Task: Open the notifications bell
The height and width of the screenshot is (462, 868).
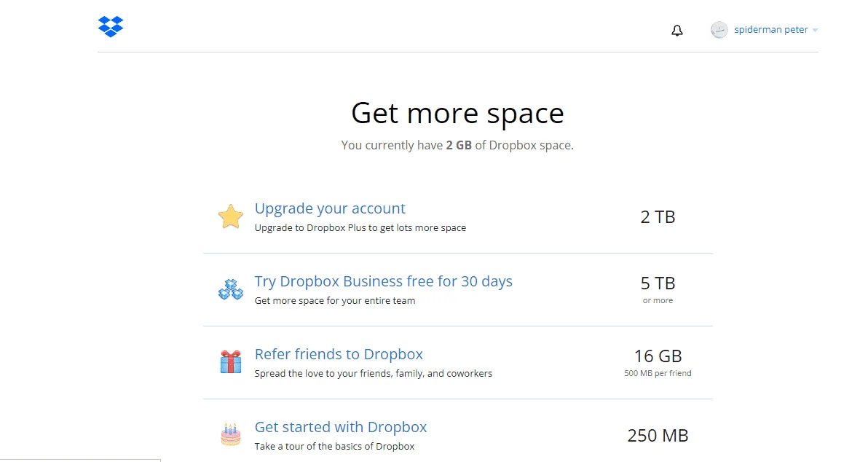Action: (677, 31)
